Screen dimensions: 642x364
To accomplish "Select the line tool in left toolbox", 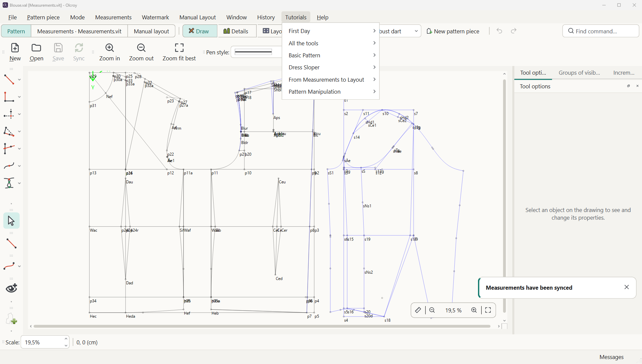I will [9, 79].
